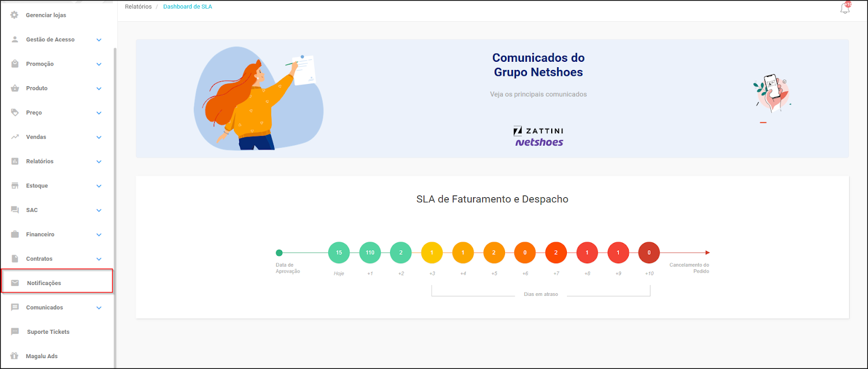Viewport: 868px width, 369px height.
Task: Click the Promoção bag icon
Action: point(15,64)
